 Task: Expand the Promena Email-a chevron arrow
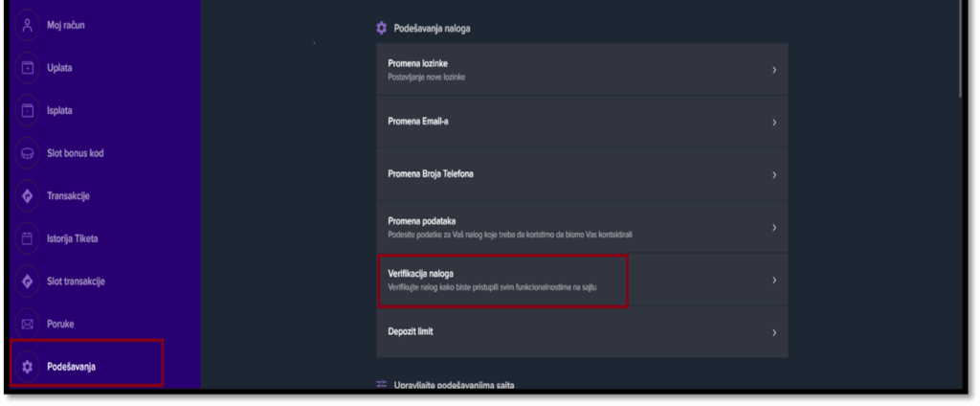(x=773, y=123)
